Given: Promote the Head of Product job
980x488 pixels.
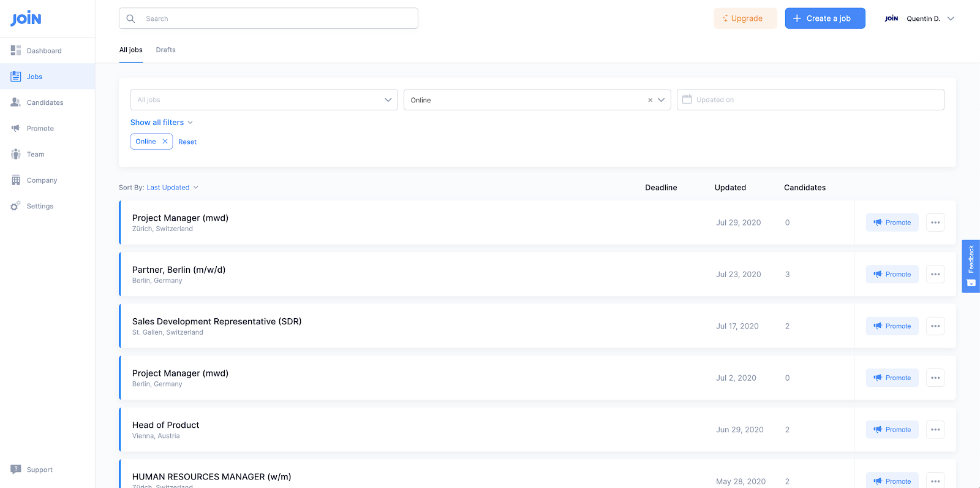Looking at the screenshot, I should (x=892, y=430).
